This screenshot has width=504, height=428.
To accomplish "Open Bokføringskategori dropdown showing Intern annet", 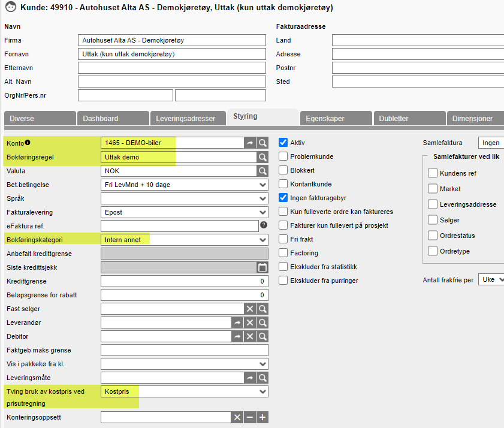I will coord(184,240).
